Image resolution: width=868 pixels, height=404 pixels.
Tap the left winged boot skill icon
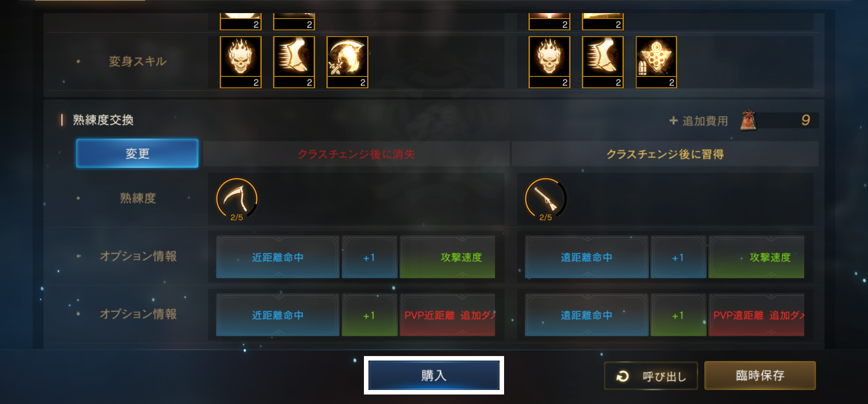(294, 62)
